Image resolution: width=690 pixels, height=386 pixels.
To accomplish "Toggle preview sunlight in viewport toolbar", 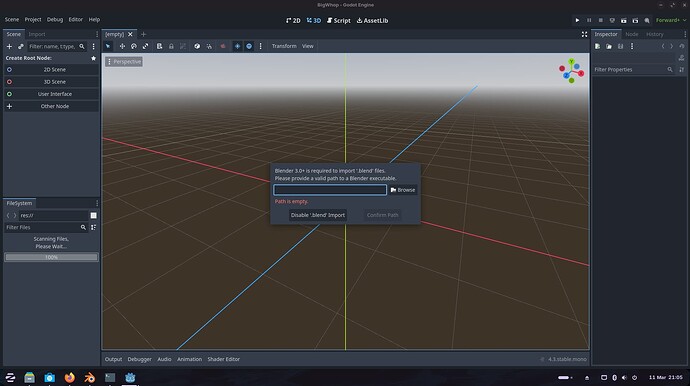I will pos(237,46).
